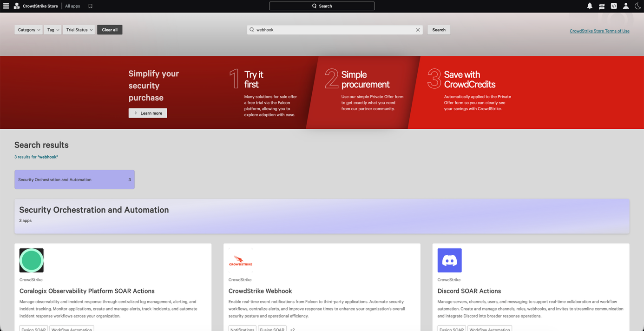Focus the global Search bar in header
Screen dimensions: 644x331
pos(322,6)
